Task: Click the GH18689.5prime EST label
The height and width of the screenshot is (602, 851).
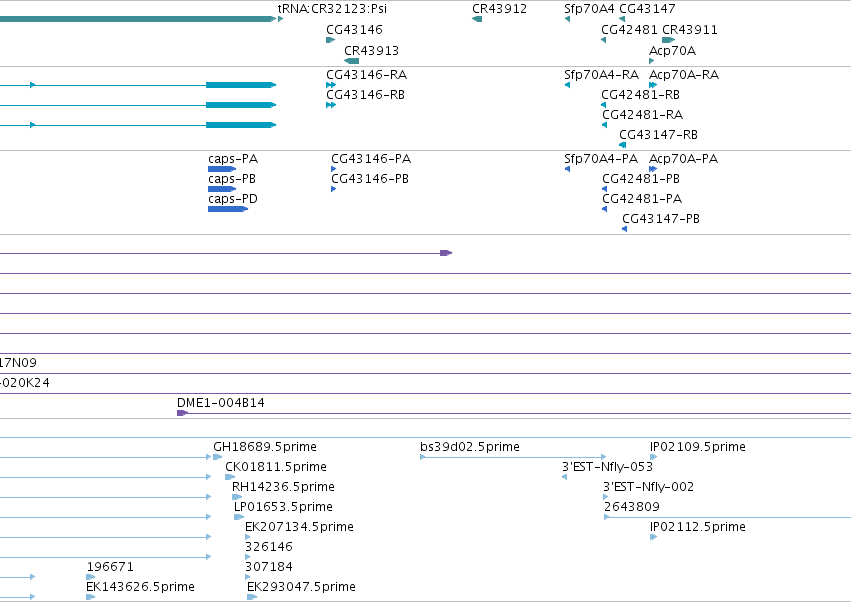Action: 265,447
